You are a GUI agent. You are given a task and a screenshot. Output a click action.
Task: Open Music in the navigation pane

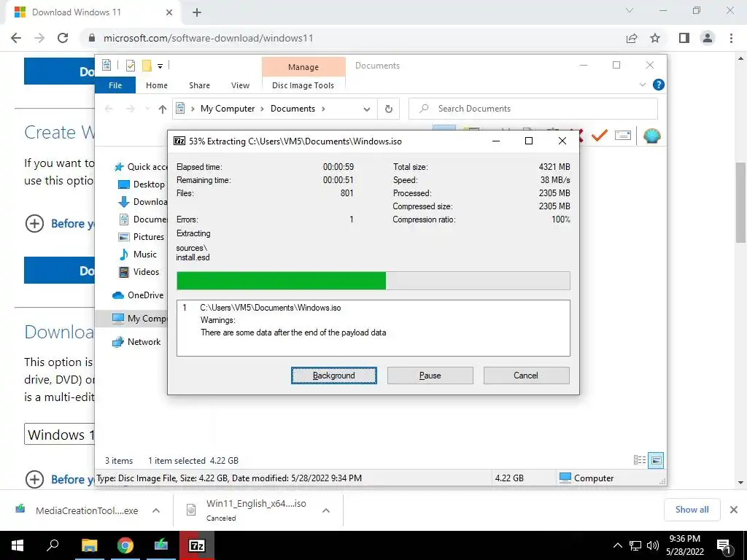tap(138, 254)
